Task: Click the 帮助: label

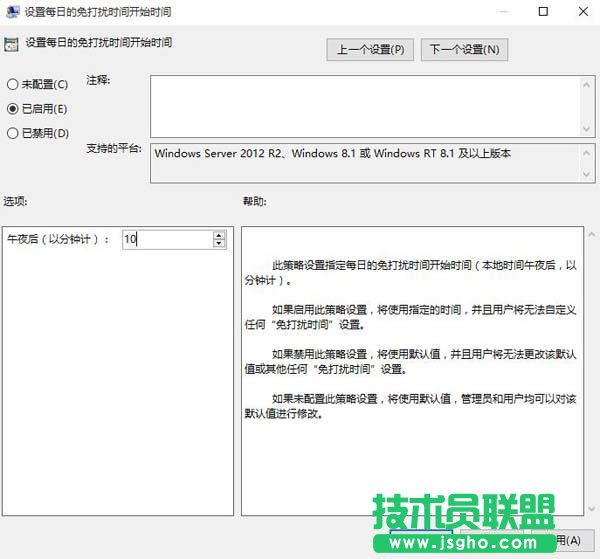Action: click(254, 201)
